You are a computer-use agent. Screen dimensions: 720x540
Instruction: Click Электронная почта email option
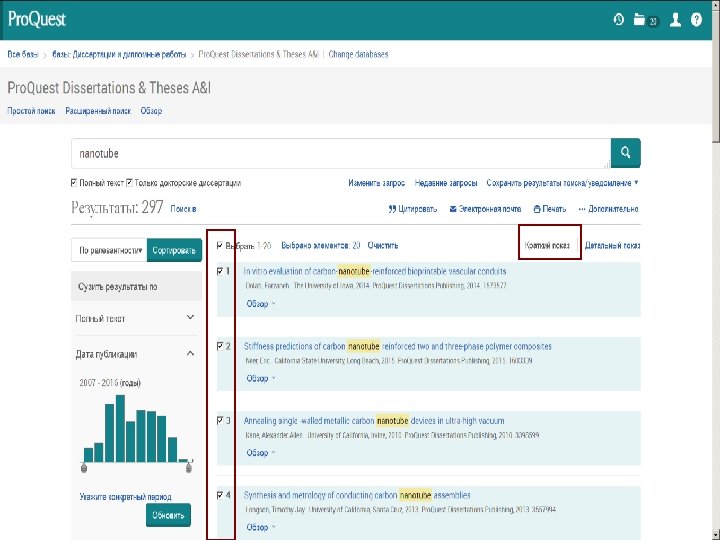point(485,209)
